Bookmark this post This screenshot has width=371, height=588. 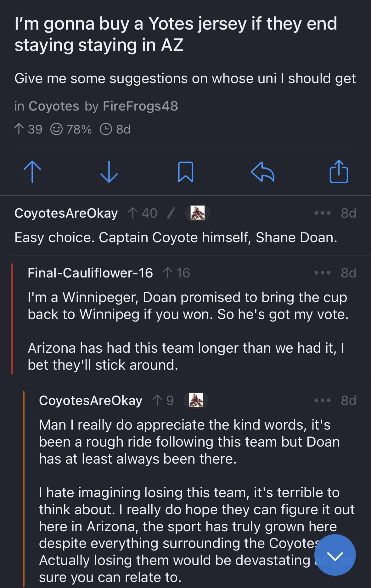click(x=186, y=172)
